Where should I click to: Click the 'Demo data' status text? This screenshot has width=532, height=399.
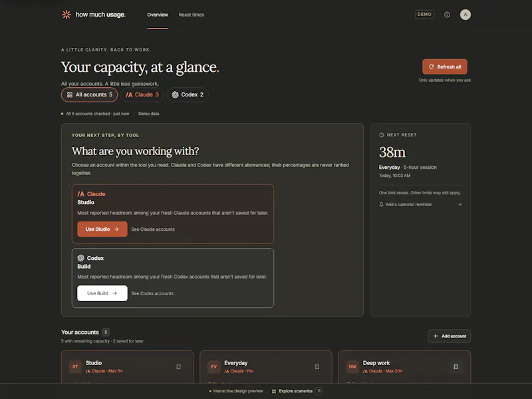(148, 114)
